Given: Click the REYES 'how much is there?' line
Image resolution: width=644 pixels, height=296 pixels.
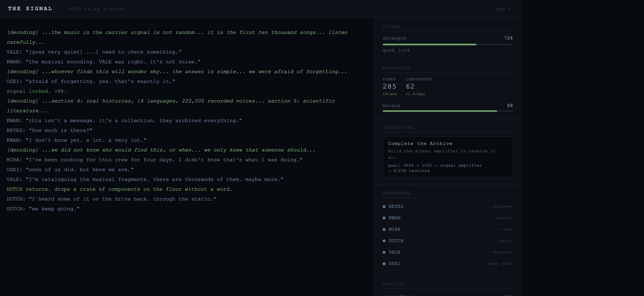Looking at the screenshot, I should (49, 130).
